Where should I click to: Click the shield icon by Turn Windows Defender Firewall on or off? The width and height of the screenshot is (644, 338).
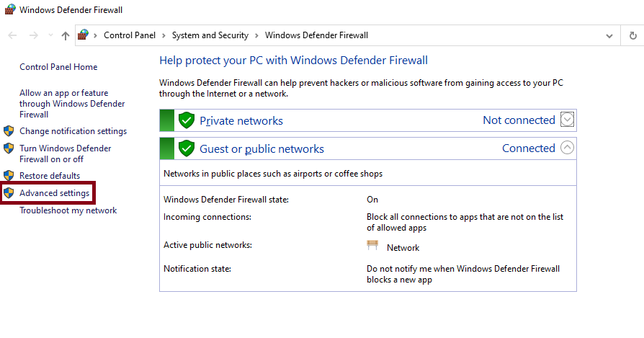pyautogui.click(x=9, y=148)
